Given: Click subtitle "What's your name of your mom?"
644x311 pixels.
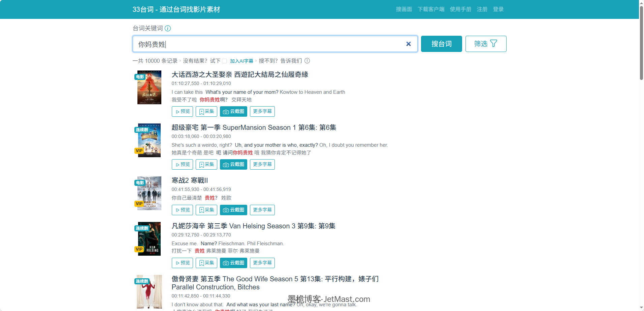Looking at the screenshot, I should 242,92.
